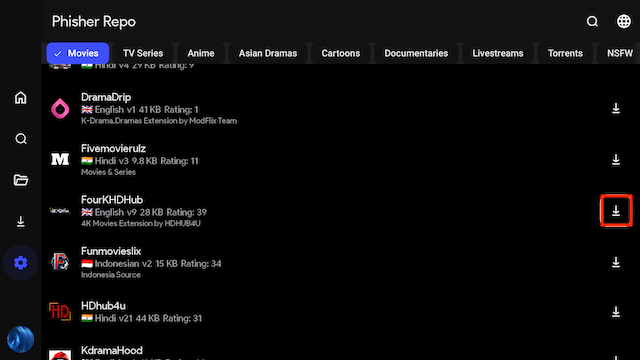Click the 'Indonesia Source' description
Screen dimensions: 640x360
111,275
